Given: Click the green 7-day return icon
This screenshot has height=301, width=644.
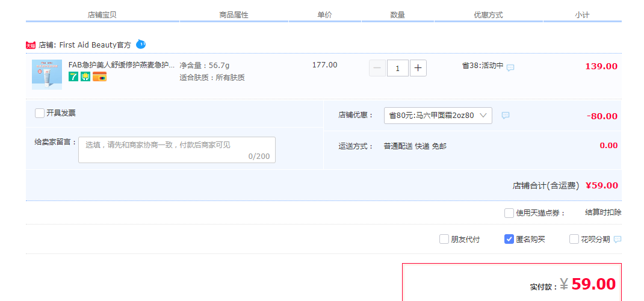Looking at the screenshot, I should coord(73,76).
